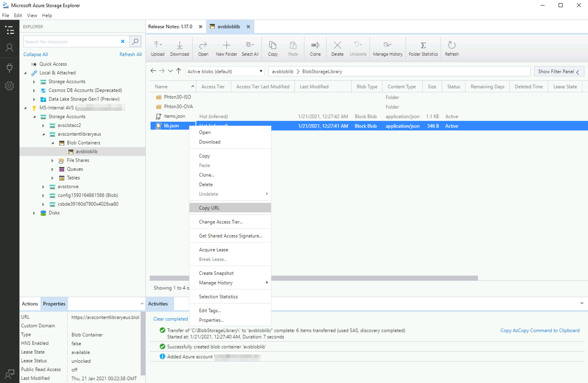The width and height of the screenshot is (588, 383).
Task: Open the Active blobs (default) dropdown
Action: [x=225, y=71]
